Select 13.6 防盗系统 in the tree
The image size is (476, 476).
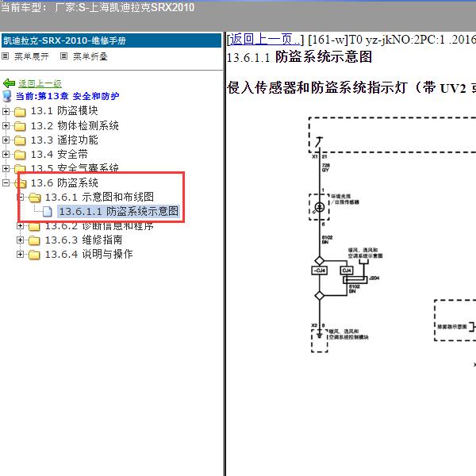(64, 182)
